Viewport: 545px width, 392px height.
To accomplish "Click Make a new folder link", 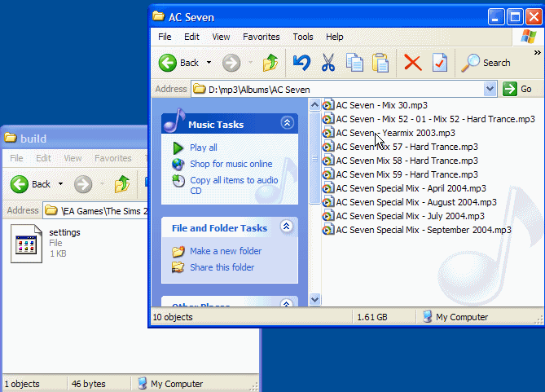I will (226, 251).
